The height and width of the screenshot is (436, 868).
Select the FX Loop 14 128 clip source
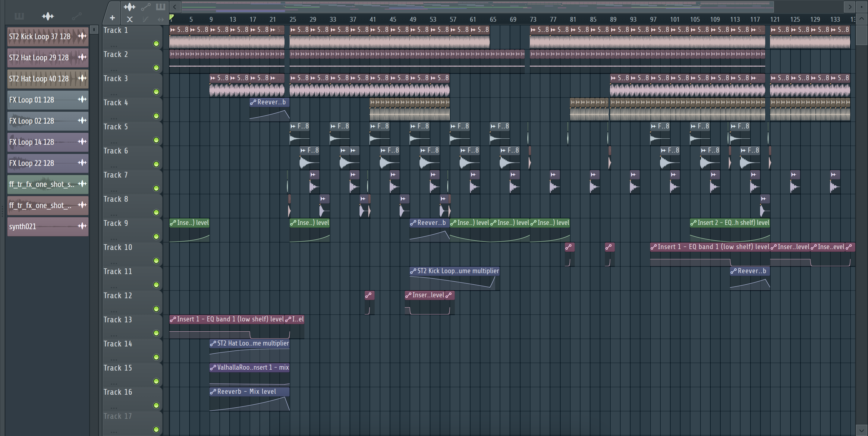tap(48, 142)
